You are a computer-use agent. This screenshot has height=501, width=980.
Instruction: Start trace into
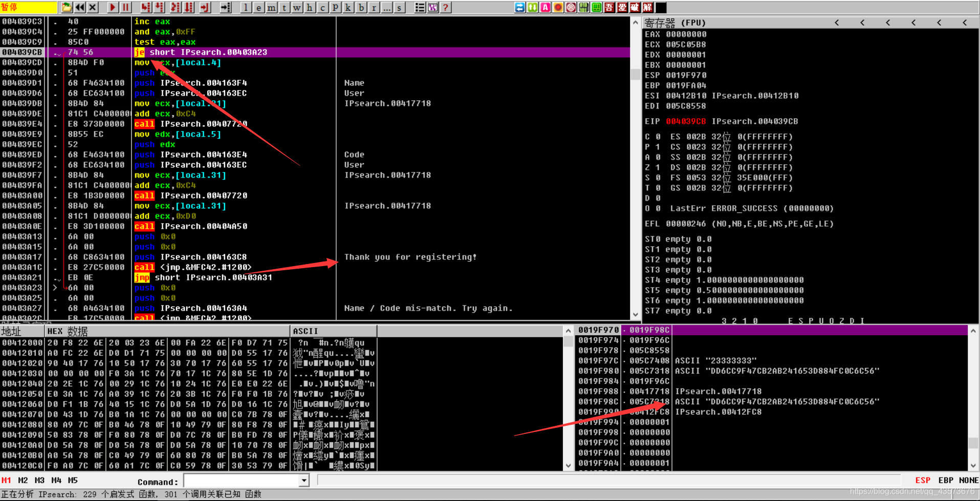pos(176,7)
